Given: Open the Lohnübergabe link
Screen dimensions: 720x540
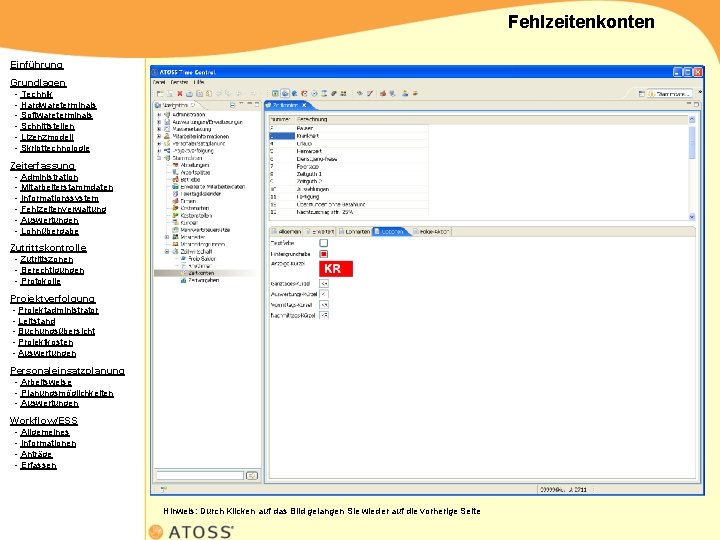Looking at the screenshot, I should pos(50,231).
